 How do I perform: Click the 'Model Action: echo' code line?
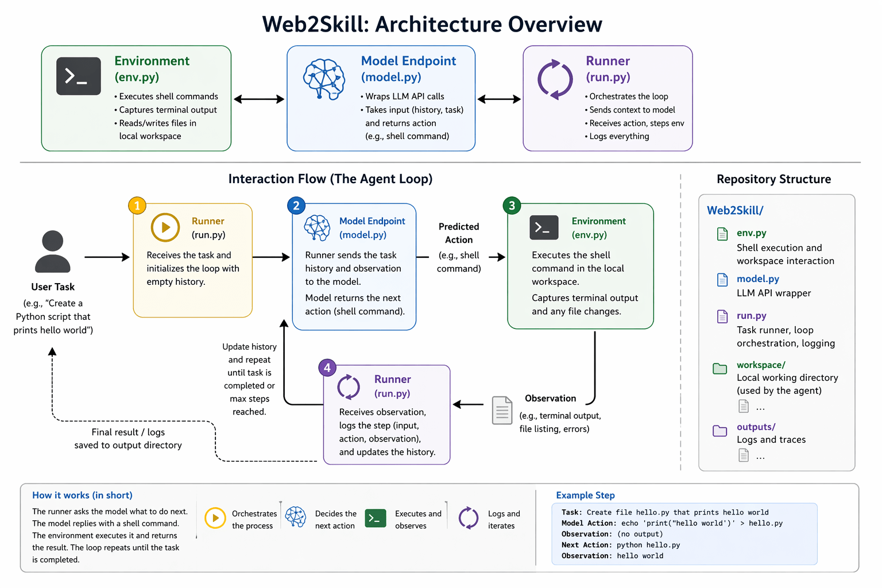672,523
